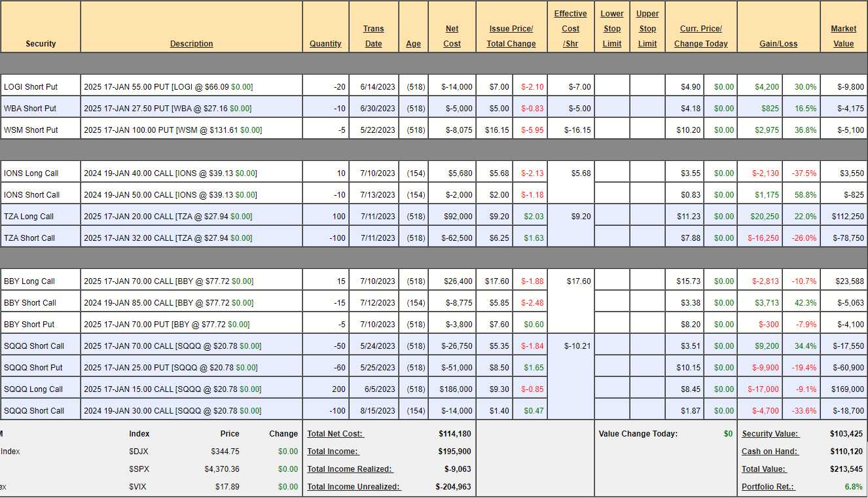Viewport: 868px width, 498px height.
Task: Click the Upper Stop Limit header
Action: (647, 29)
